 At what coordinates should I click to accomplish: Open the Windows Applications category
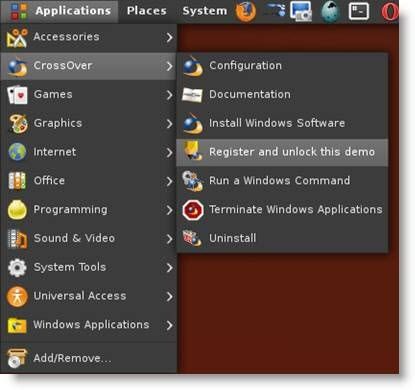click(88, 325)
